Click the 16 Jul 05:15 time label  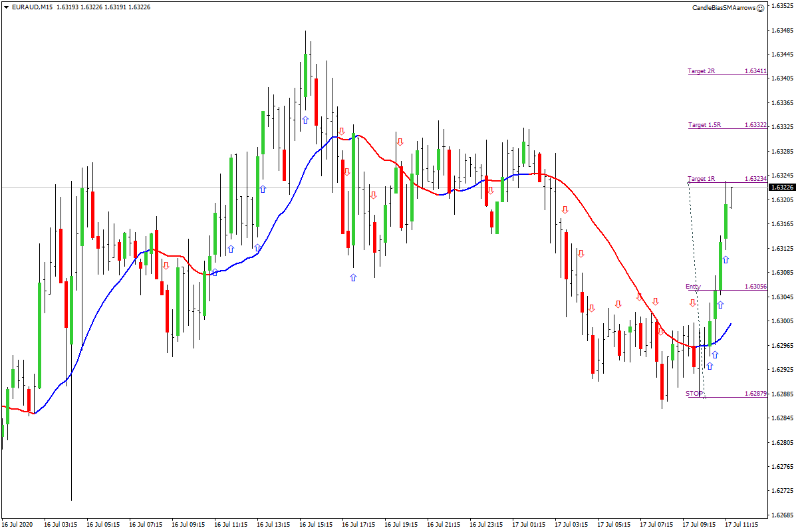tap(103, 525)
